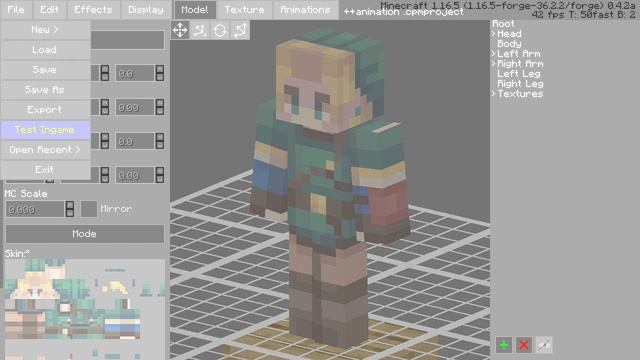640x360 pixels.
Task: Select the scale gizmo tool
Action: click(x=240, y=30)
